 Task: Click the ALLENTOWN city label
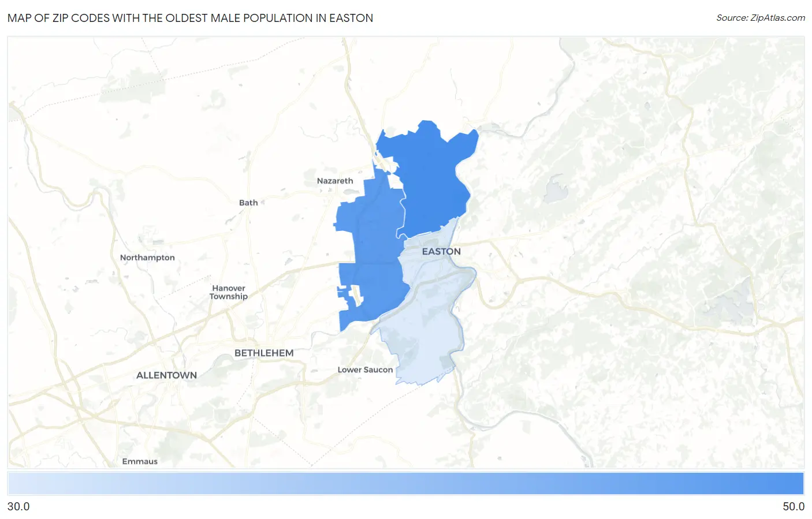coord(166,375)
